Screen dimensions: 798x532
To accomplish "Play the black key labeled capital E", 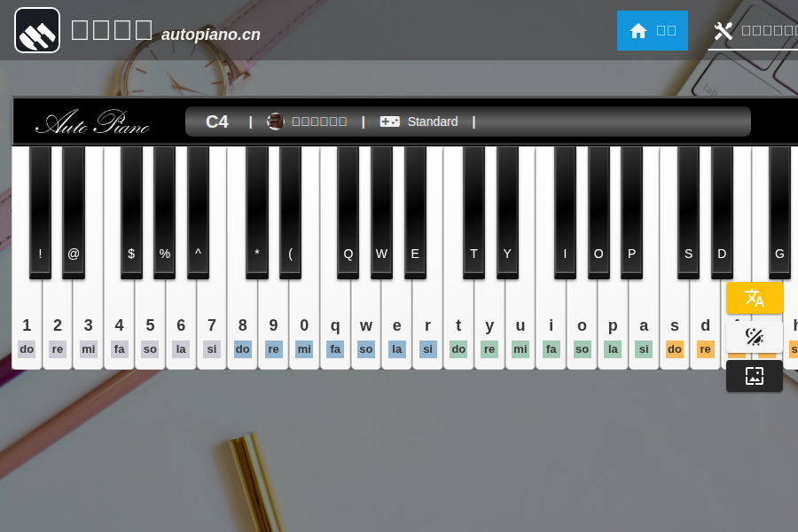I will [415, 212].
